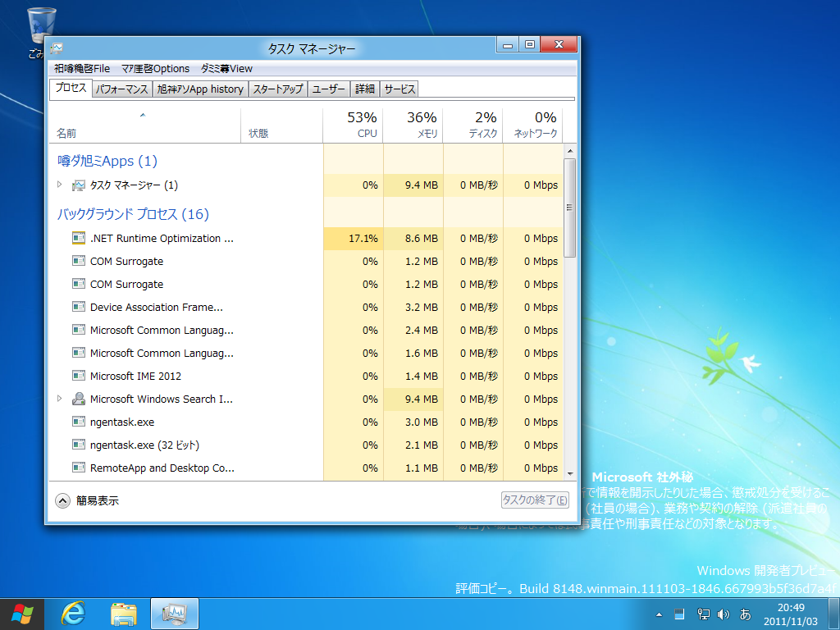Screen dimensions: 840x630
Task: Click the Microsoft Windows Search Indexer icon
Action: point(79,399)
